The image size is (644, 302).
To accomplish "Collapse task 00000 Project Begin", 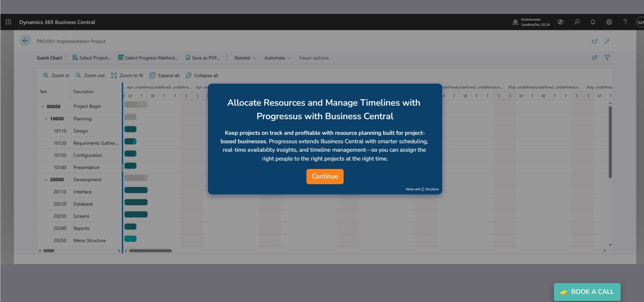I will click(43, 107).
